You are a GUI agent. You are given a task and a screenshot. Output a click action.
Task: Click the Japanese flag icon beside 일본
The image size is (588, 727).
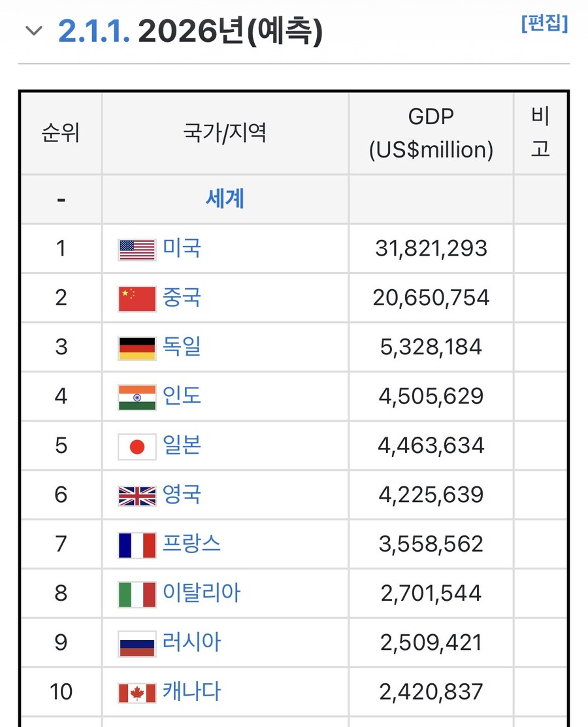pos(135,445)
